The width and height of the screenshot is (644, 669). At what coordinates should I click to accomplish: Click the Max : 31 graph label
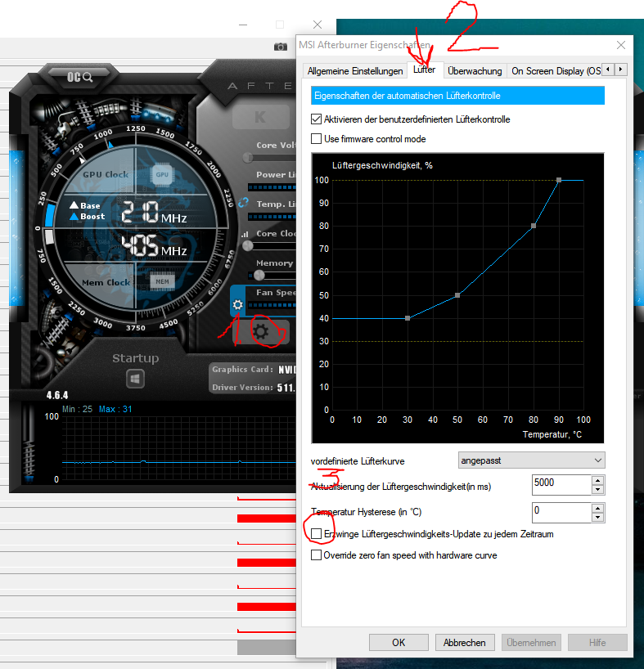[115, 409]
